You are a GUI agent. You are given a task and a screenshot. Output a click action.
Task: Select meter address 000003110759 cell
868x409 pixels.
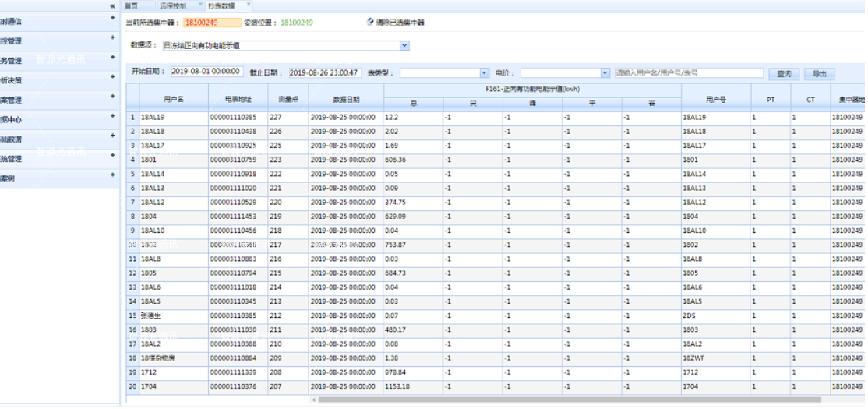[x=238, y=160]
